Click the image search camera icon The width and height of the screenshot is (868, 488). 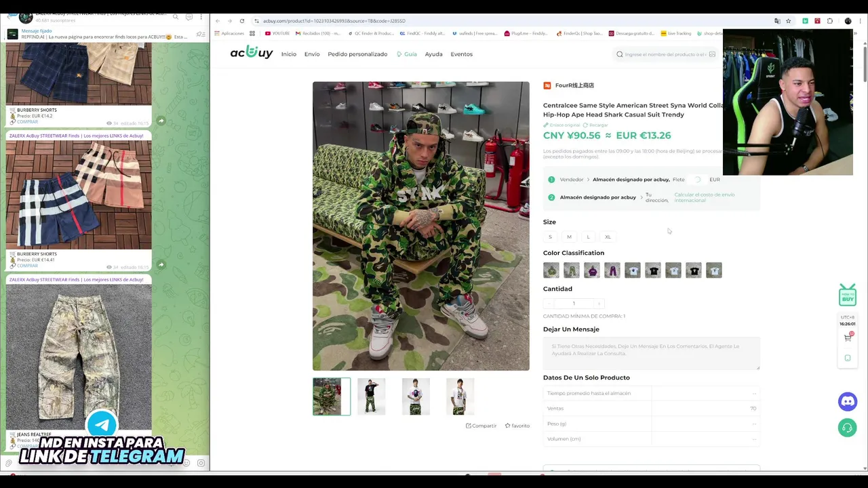[712, 54]
